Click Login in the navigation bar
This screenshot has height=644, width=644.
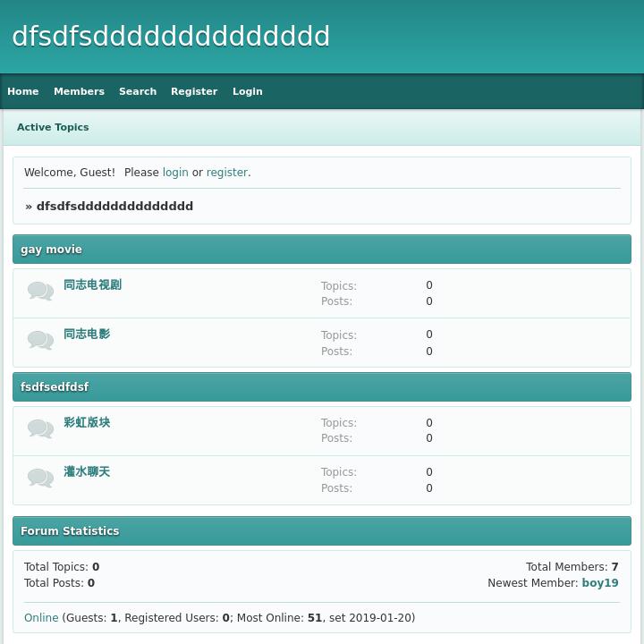point(247,91)
